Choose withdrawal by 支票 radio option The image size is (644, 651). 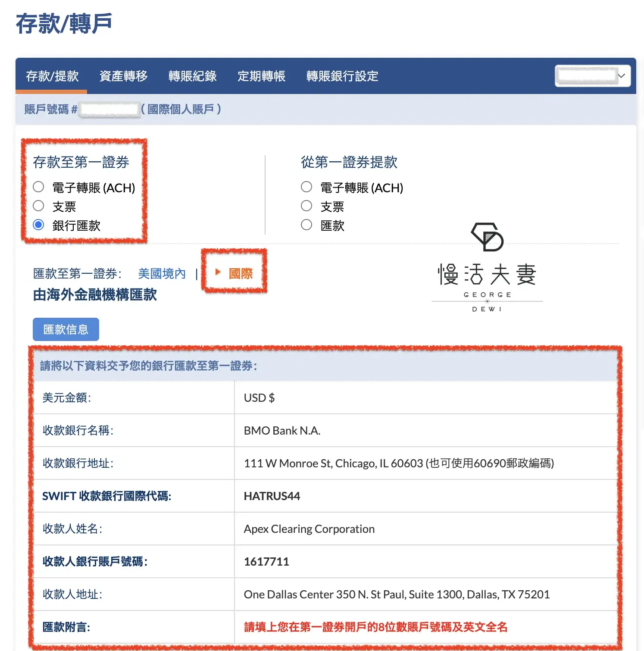(306, 206)
